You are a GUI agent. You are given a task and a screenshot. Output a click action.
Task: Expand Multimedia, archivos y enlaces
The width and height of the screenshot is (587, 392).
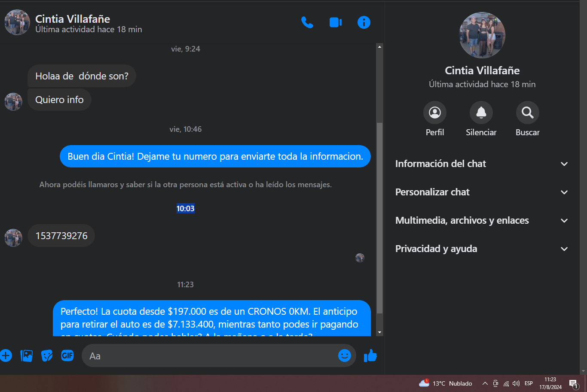[x=482, y=221]
